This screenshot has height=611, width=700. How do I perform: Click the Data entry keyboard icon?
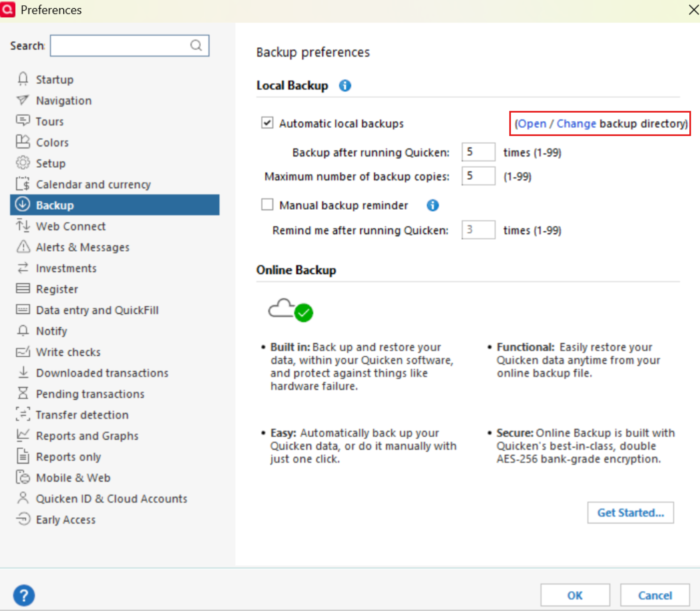click(23, 309)
